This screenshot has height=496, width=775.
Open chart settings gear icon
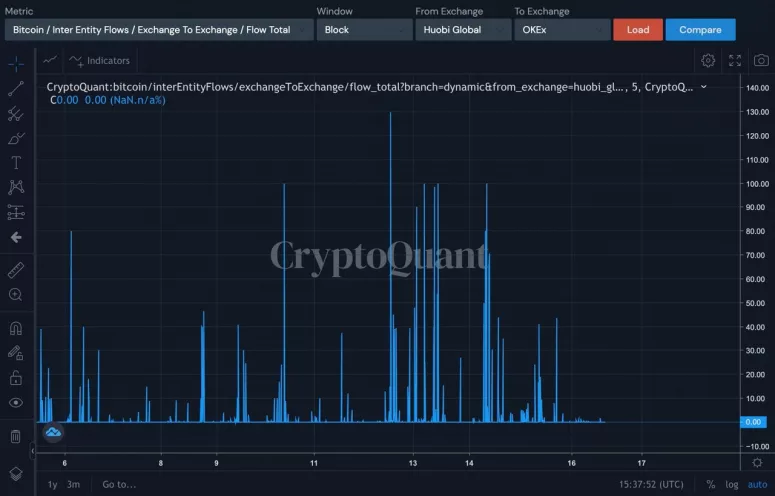coord(708,60)
